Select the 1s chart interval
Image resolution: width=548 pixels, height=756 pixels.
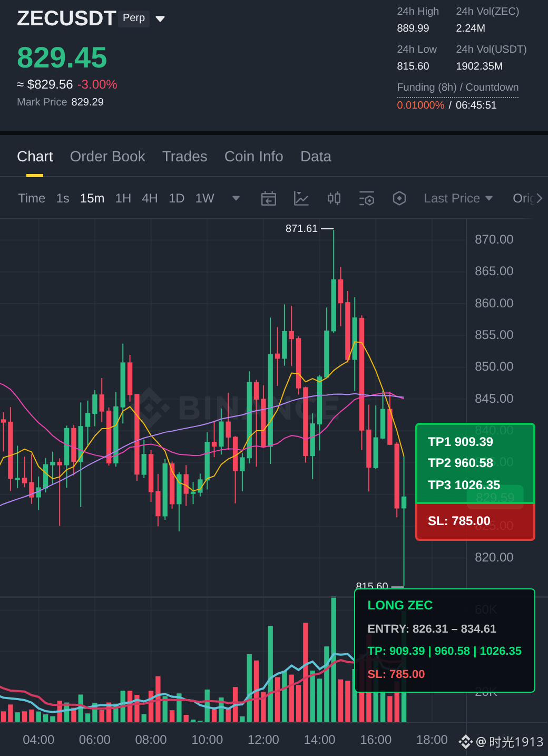coord(63,198)
